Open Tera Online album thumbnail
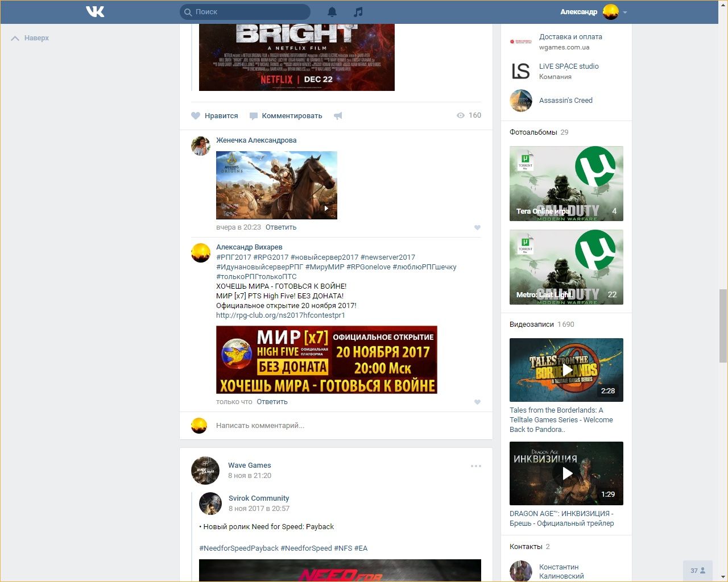 click(x=566, y=184)
